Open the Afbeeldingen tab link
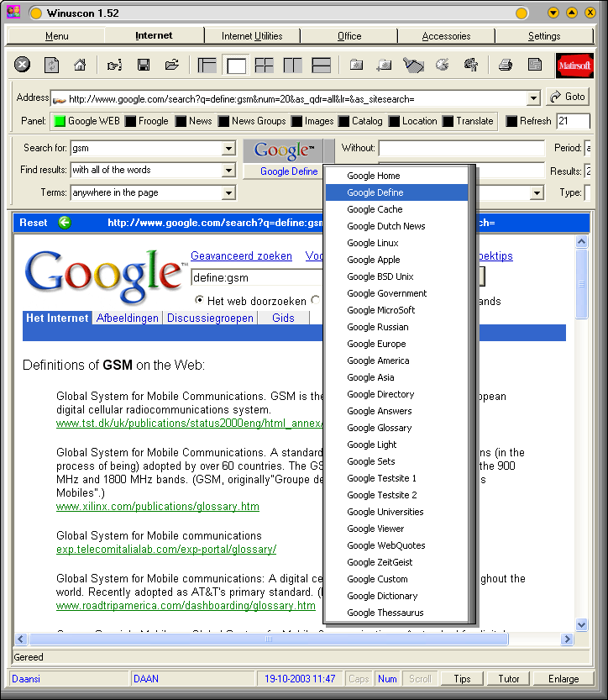Image resolution: width=608 pixels, height=700 pixels. [x=128, y=318]
